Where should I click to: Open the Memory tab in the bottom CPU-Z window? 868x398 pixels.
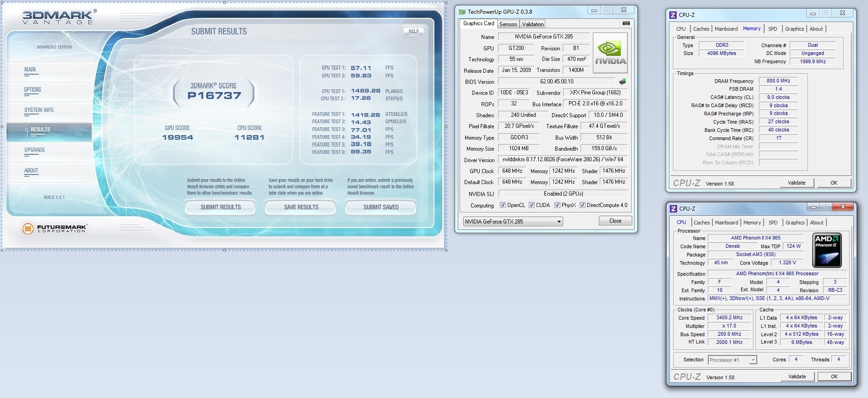pos(752,223)
